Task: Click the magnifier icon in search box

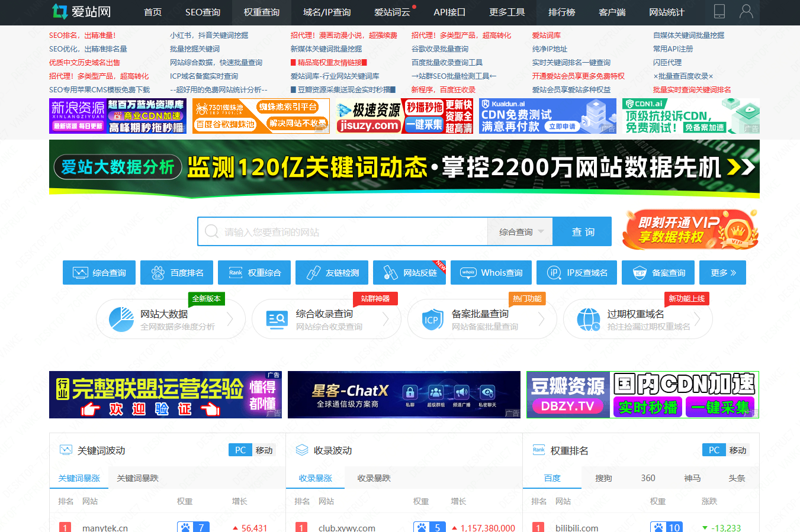Action: [x=211, y=231]
